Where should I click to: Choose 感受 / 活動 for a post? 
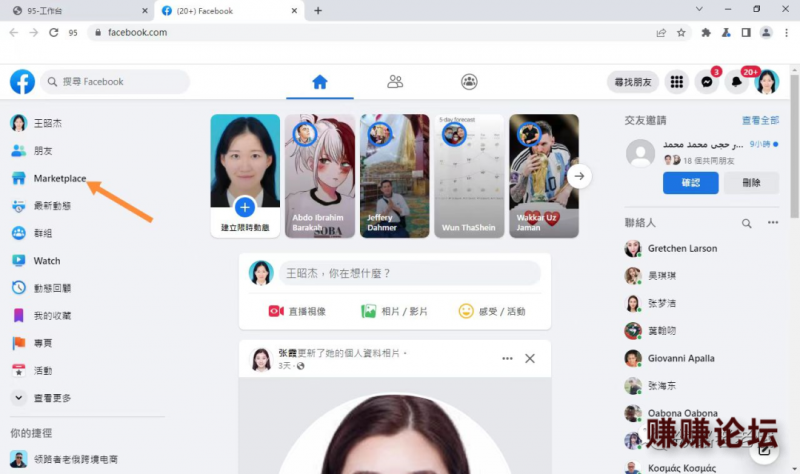492,311
